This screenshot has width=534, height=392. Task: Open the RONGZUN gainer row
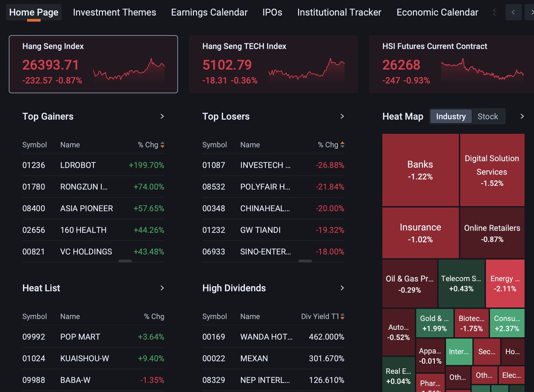point(93,187)
